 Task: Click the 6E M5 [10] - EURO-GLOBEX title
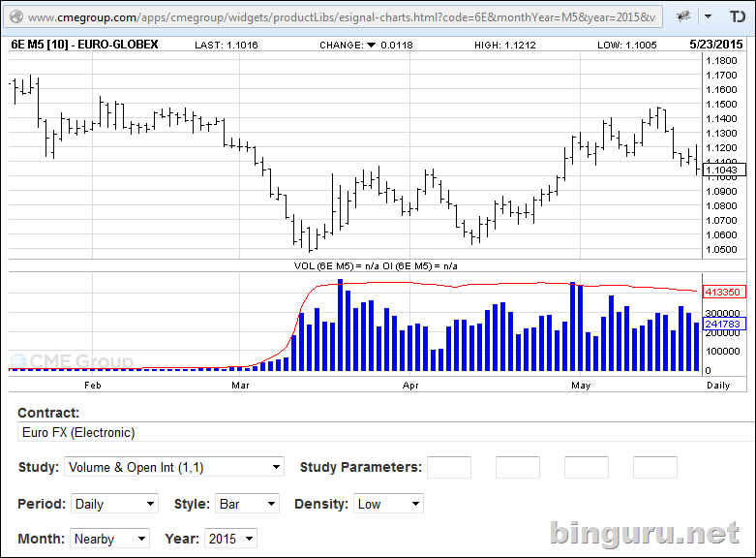click(x=84, y=45)
